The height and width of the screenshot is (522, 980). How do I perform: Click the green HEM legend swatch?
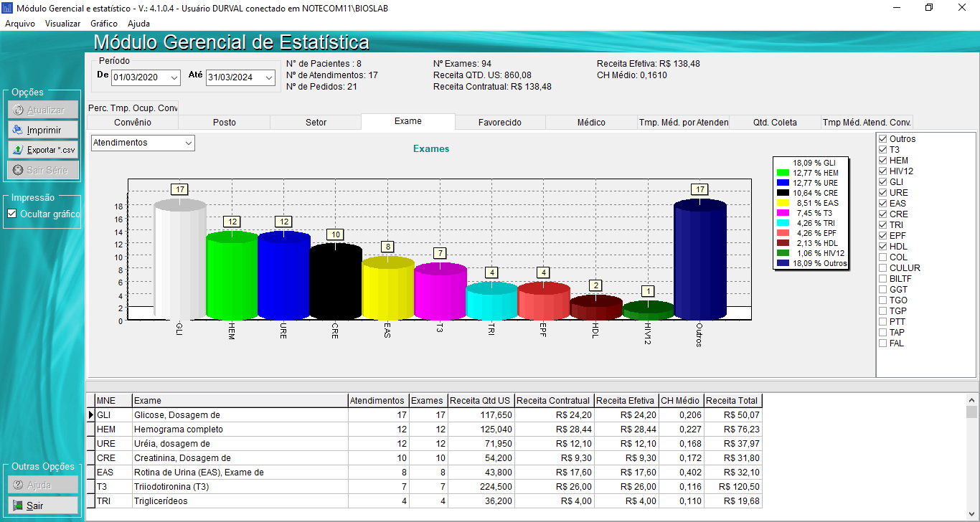pyautogui.click(x=783, y=173)
